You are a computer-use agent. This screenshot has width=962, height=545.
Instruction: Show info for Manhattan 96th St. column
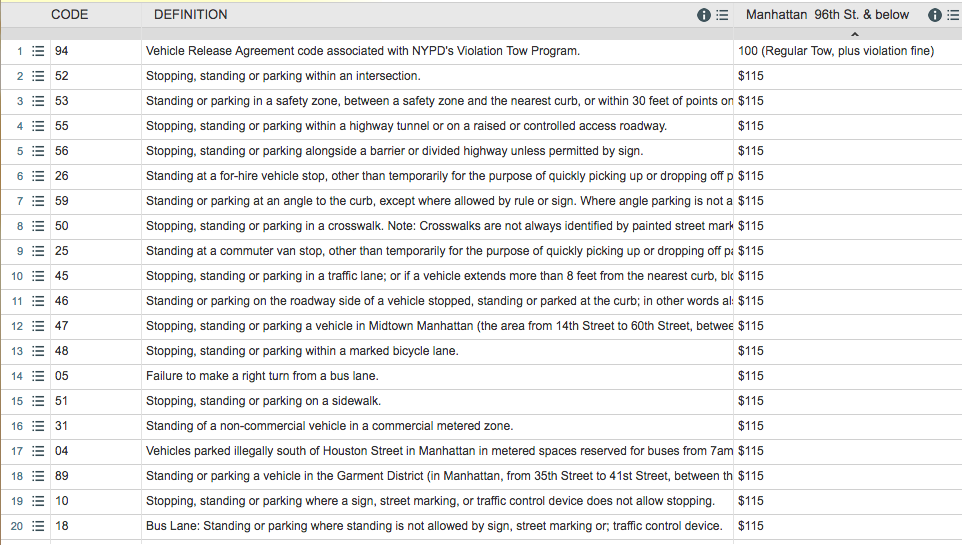click(934, 15)
